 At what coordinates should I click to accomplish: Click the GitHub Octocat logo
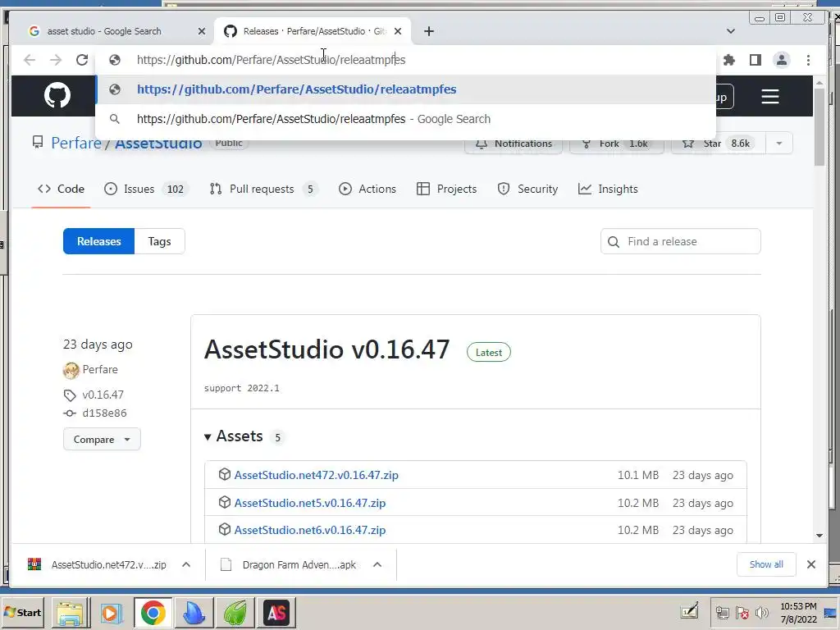click(x=57, y=96)
